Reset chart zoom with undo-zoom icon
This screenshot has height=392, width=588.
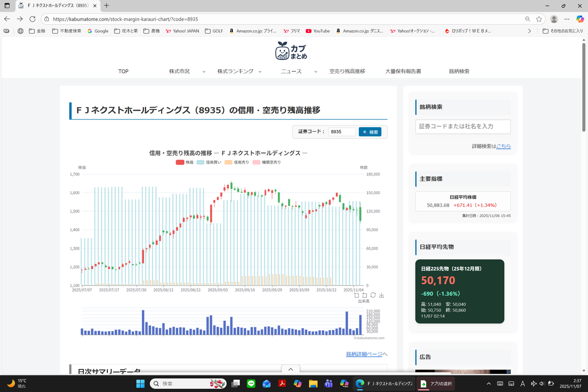(365, 295)
